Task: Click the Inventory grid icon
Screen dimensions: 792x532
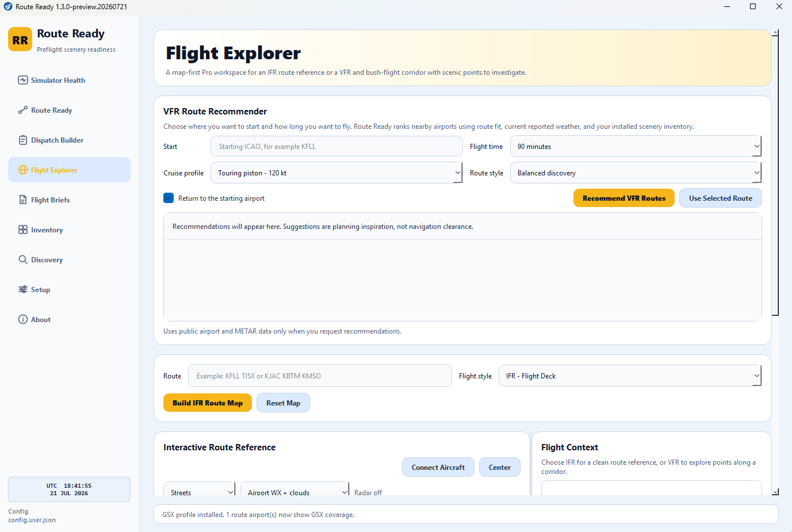Action: pos(23,229)
